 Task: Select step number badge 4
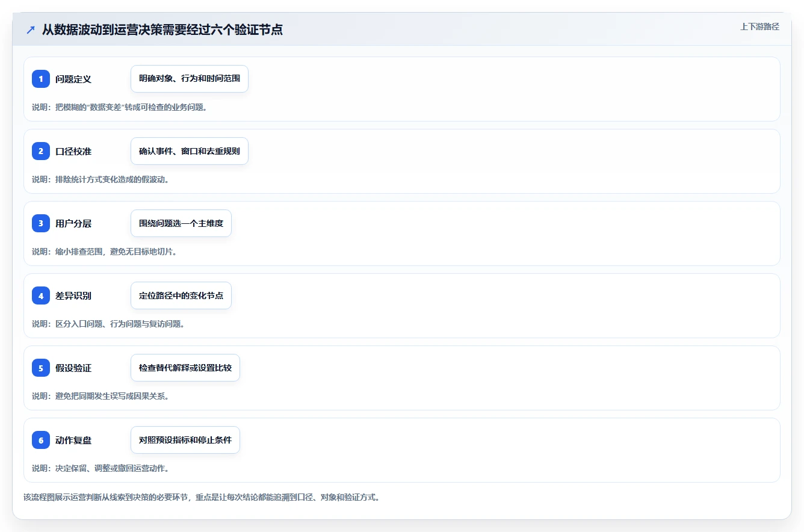click(x=41, y=295)
